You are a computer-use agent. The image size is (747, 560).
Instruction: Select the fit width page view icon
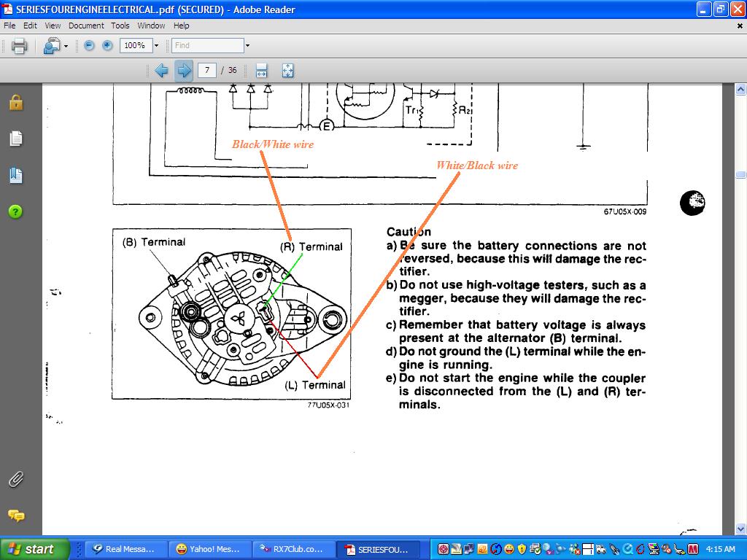tap(262, 70)
